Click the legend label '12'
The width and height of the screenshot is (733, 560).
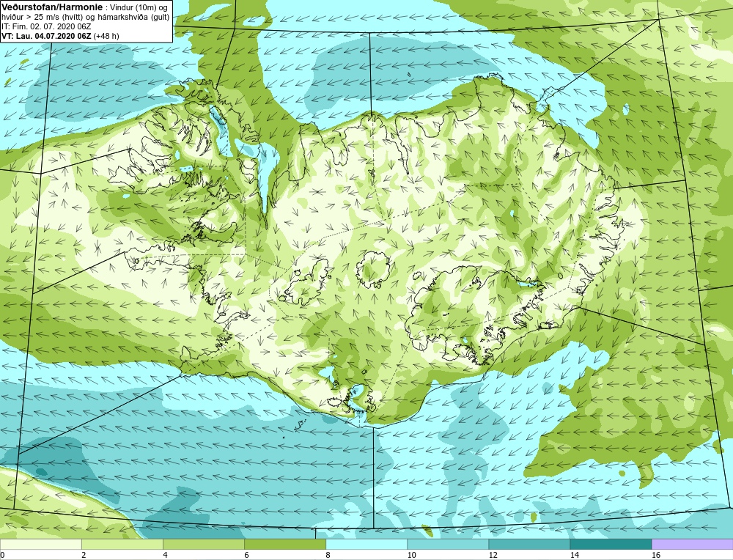493,555
